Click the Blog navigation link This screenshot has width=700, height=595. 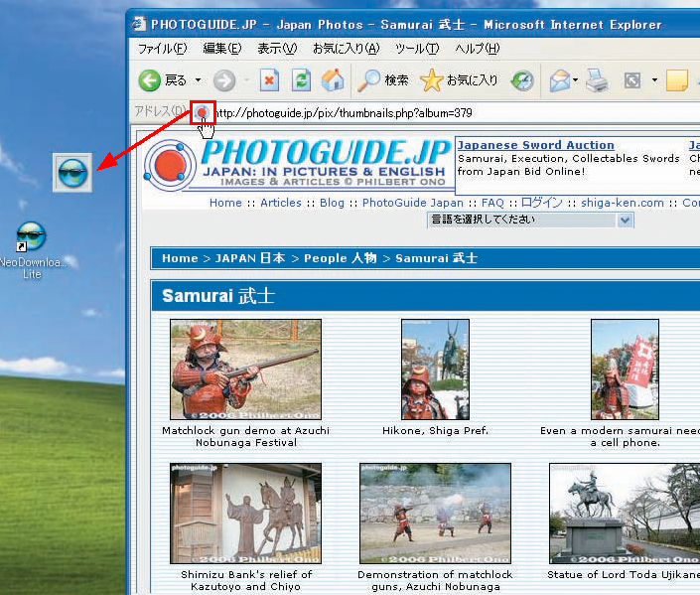pos(332,203)
